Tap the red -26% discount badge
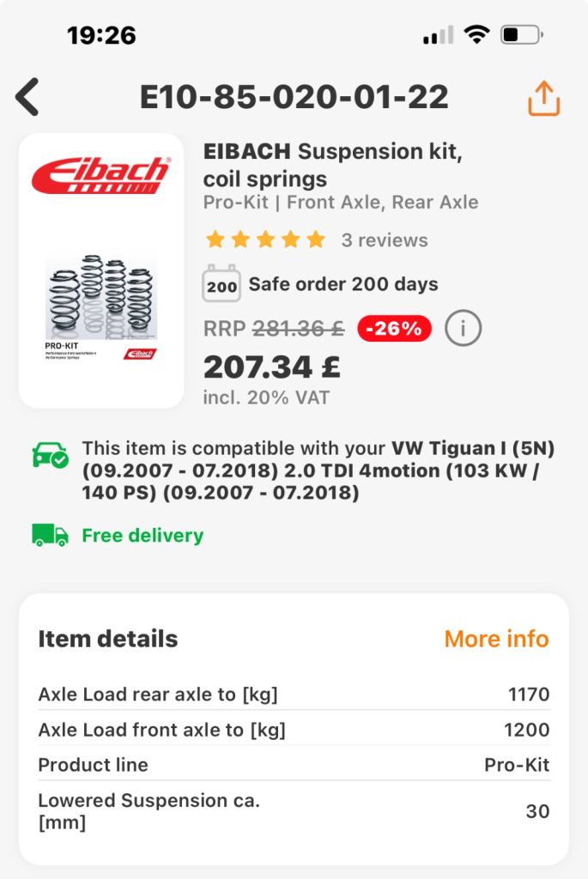 [x=394, y=328]
